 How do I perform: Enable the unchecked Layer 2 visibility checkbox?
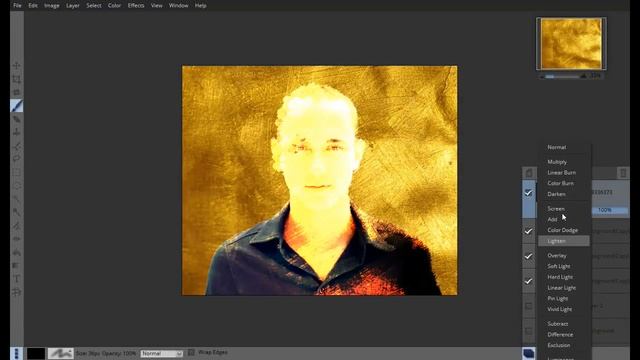528,306
